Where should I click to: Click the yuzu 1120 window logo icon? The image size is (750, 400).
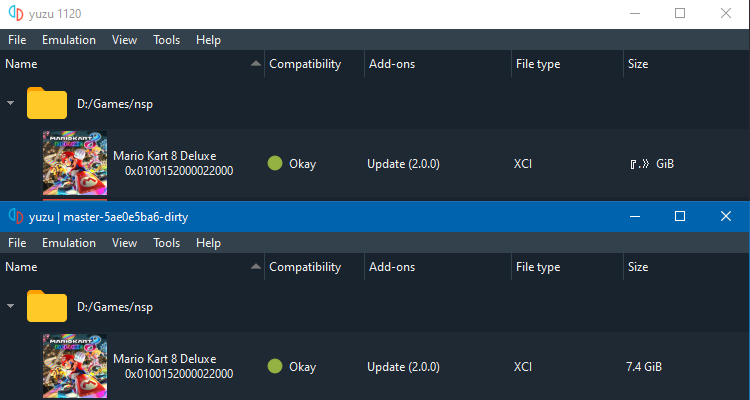click(17, 14)
